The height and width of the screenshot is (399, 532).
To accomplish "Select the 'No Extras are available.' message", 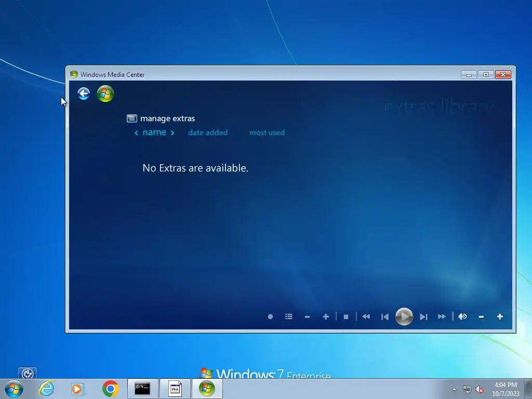I will pos(195,168).
